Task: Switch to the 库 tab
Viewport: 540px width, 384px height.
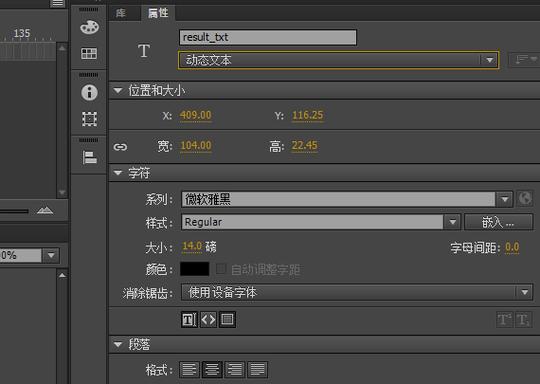Action: coord(121,13)
